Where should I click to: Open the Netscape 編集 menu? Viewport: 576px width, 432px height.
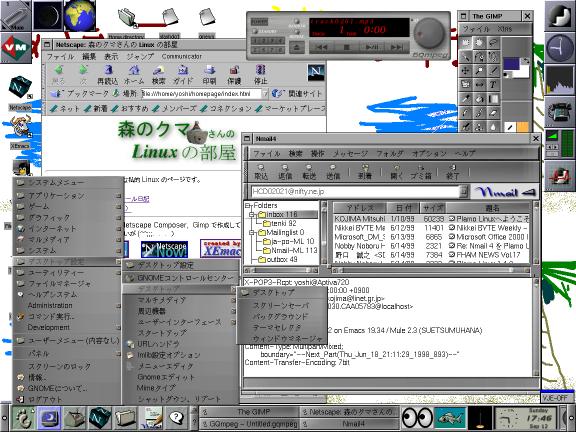[x=89, y=57]
